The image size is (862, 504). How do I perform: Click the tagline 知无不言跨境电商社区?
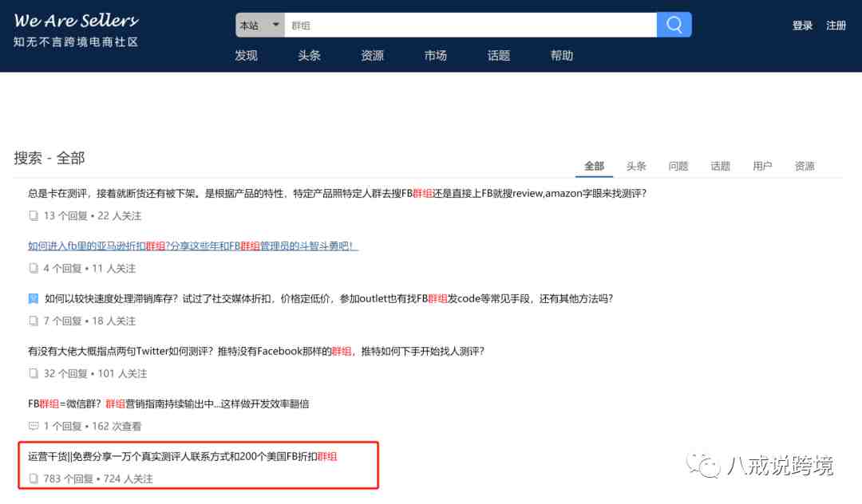click(x=76, y=42)
